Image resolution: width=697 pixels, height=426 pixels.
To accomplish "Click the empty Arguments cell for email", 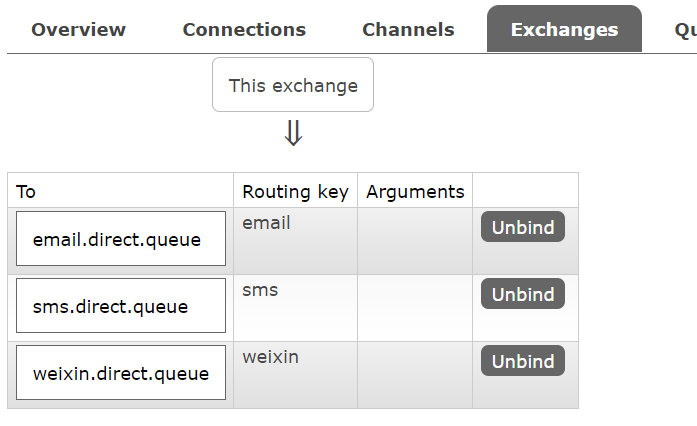I will click(415, 241).
